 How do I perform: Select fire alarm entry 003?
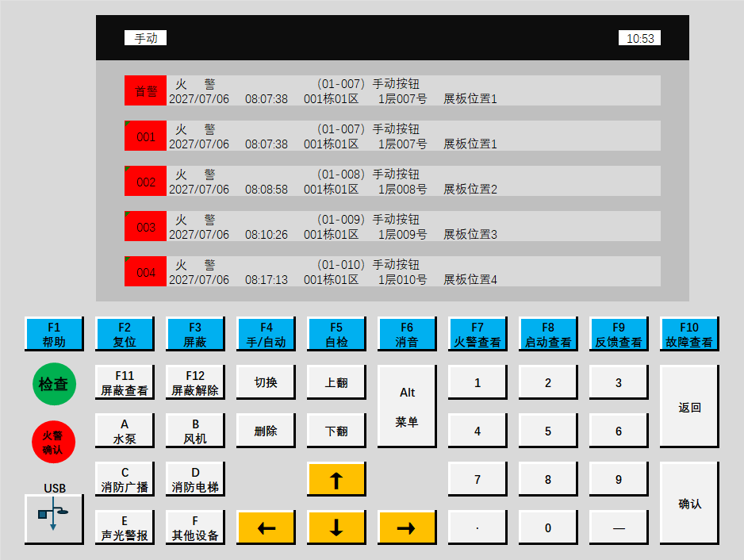click(x=393, y=226)
